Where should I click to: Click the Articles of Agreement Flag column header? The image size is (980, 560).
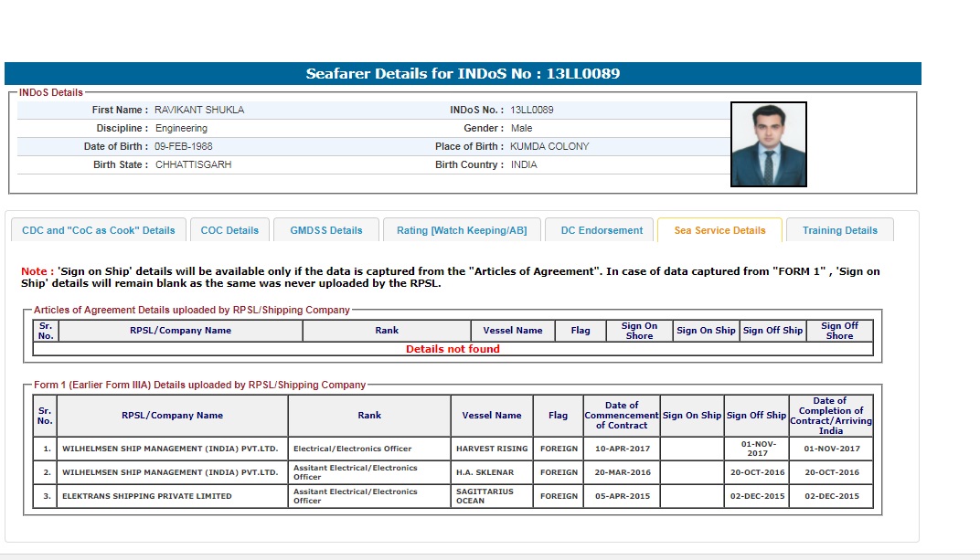(x=581, y=331)
